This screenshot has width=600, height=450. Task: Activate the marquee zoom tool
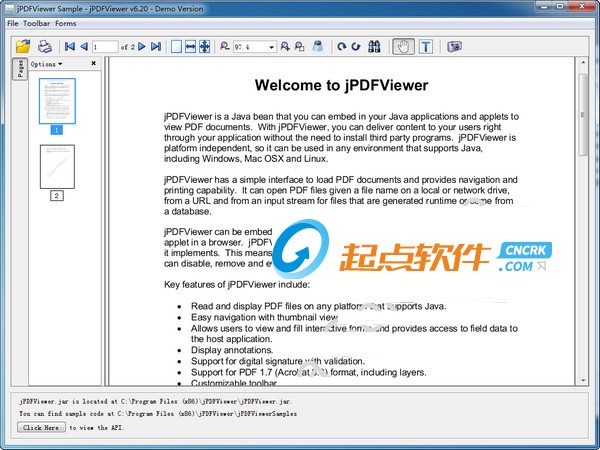(300, 47)
